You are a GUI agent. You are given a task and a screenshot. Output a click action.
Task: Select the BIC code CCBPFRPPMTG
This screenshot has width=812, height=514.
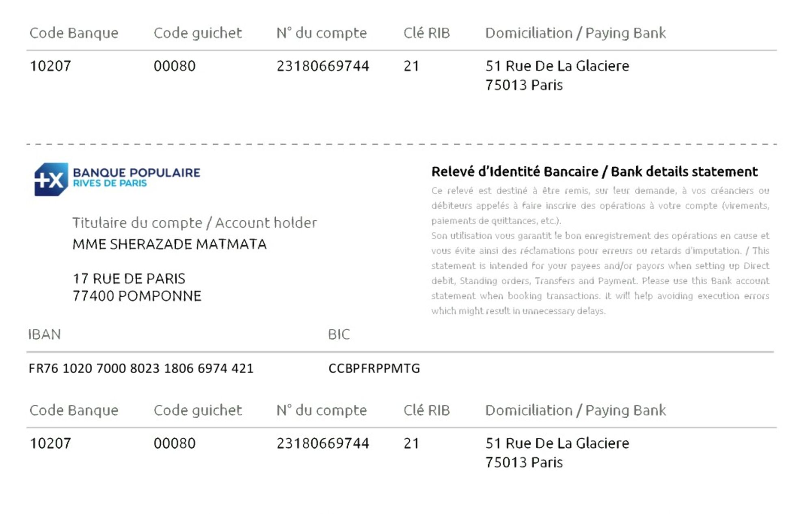tap(374, 368)
